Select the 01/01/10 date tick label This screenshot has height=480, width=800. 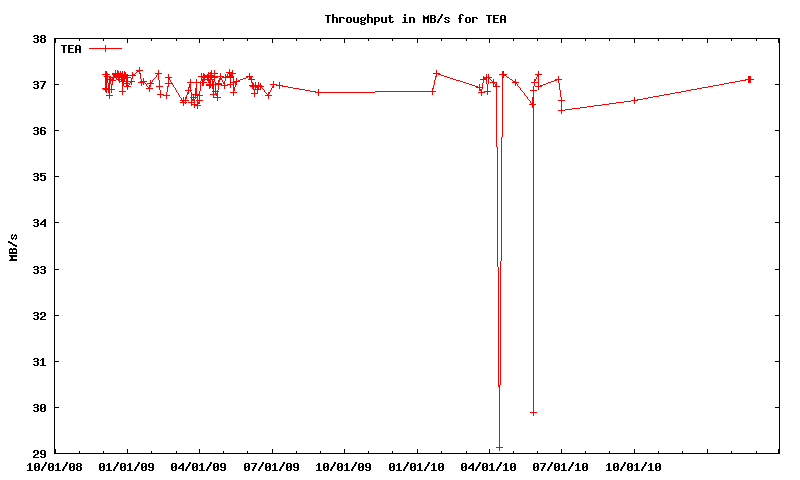(417, 466)
